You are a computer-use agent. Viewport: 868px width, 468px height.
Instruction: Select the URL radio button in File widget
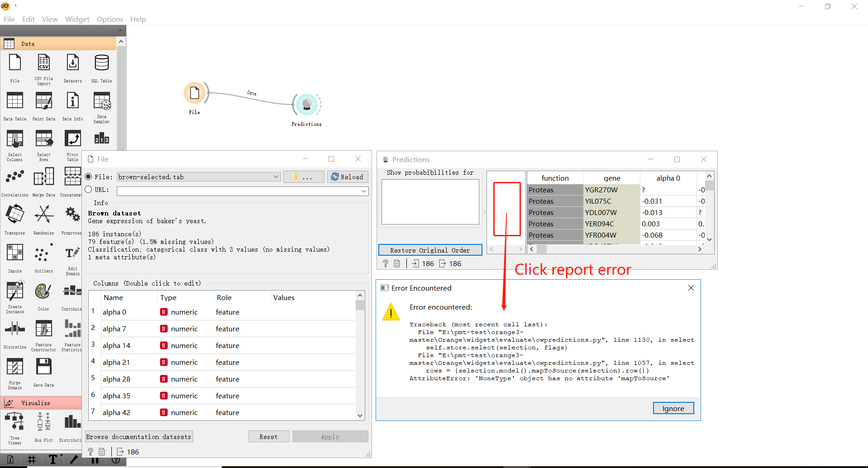click(x=89, y=190)
